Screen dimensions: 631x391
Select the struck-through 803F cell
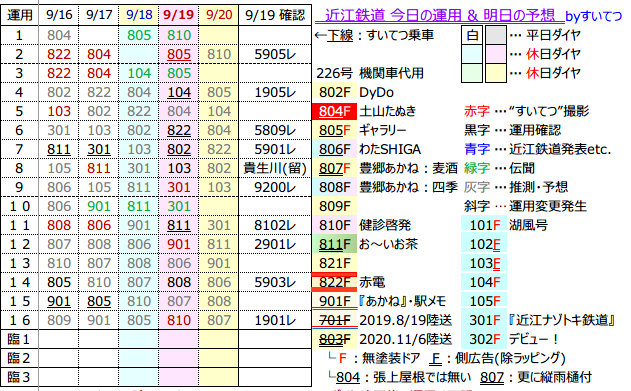(334, 339)
